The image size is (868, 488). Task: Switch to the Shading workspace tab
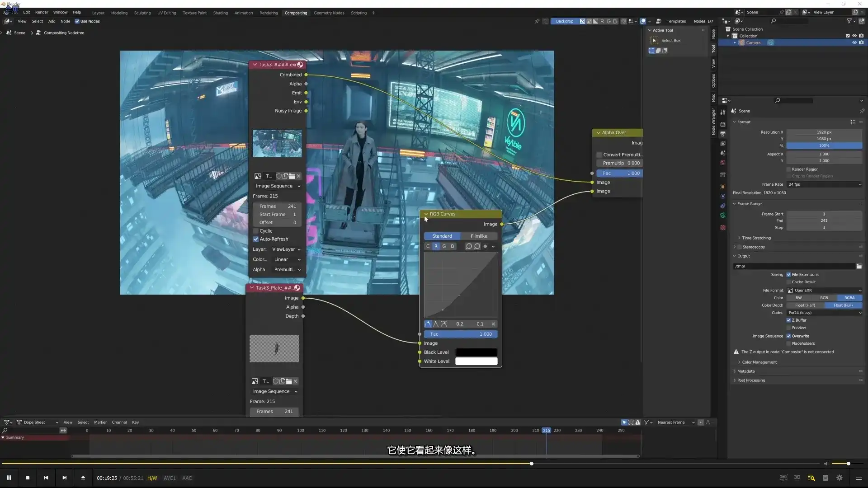pyautogui.click(x=221, y=13)
